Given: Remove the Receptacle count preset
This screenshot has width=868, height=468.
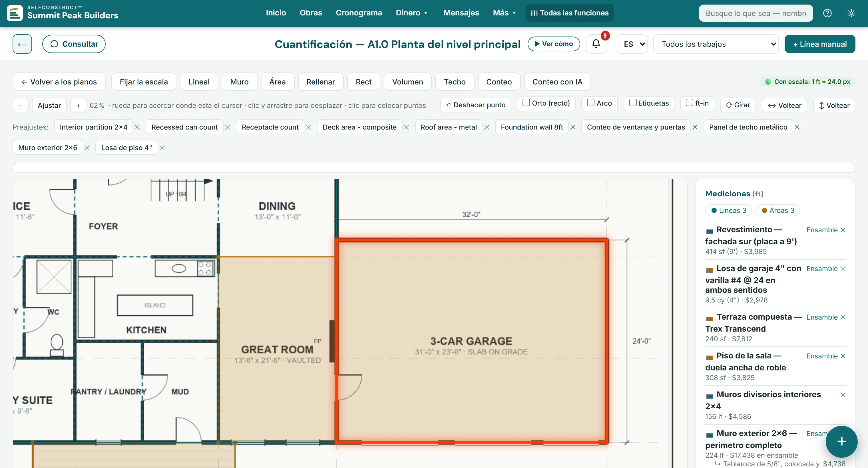Looking at the screenshot, I should (x=309, y=127).
